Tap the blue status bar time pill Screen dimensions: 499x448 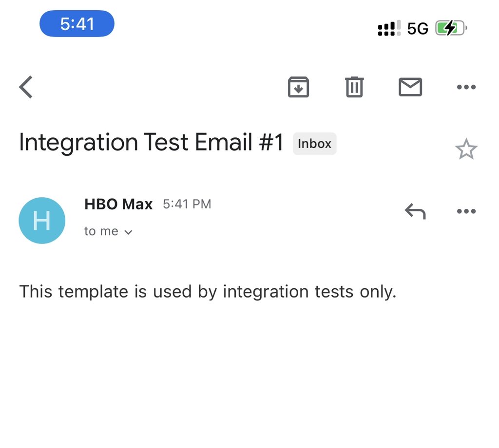[77, 24]
